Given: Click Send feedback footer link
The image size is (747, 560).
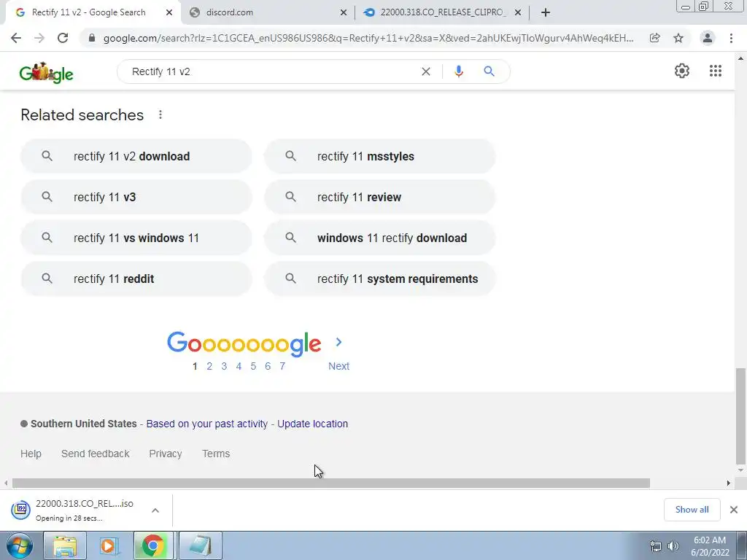Looking at the screenshot, I should [96, 454].
